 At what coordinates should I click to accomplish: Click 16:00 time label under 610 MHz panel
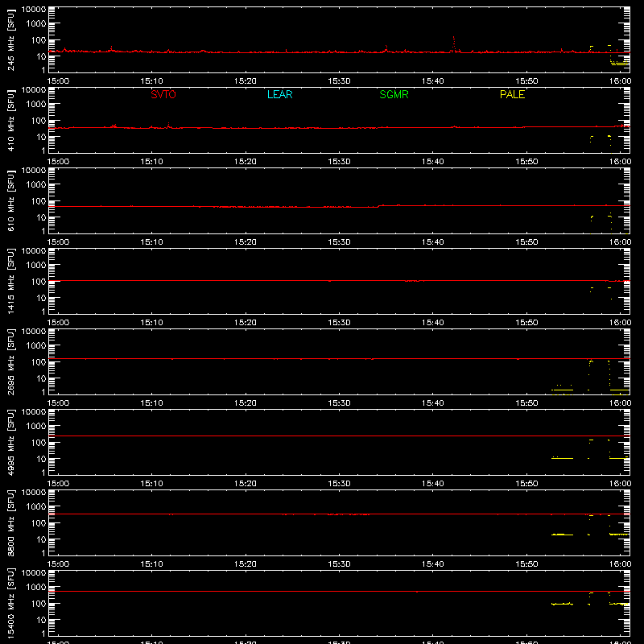pyautogui.click(x=620, y=242)
